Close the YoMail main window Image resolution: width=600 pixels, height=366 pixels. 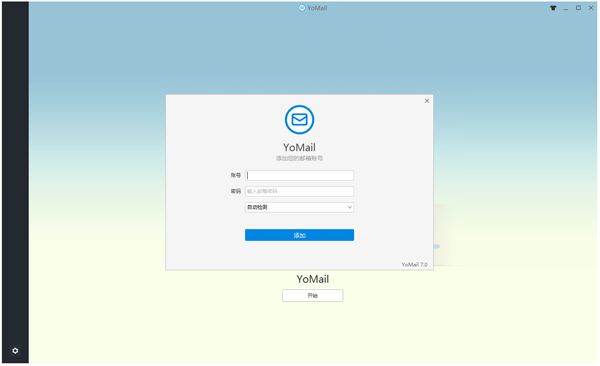click(x=591, y=8)
